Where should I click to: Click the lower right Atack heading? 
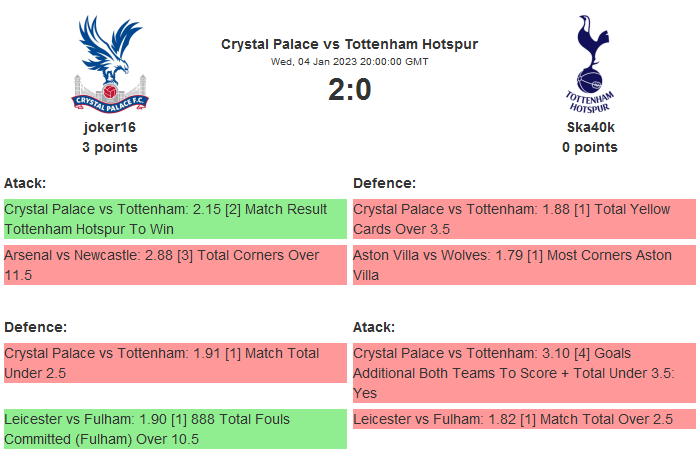374,327
